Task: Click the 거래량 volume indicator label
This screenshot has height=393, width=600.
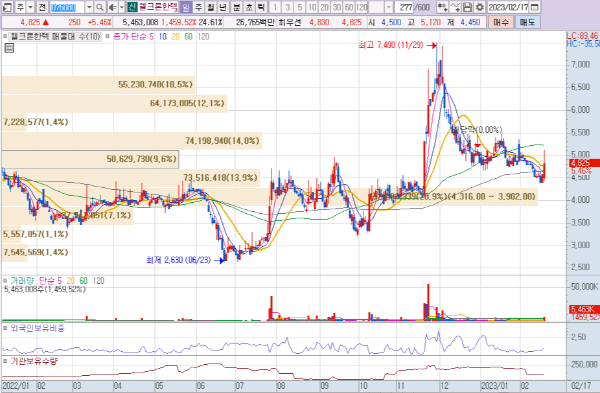Action: tap(22, 281)
